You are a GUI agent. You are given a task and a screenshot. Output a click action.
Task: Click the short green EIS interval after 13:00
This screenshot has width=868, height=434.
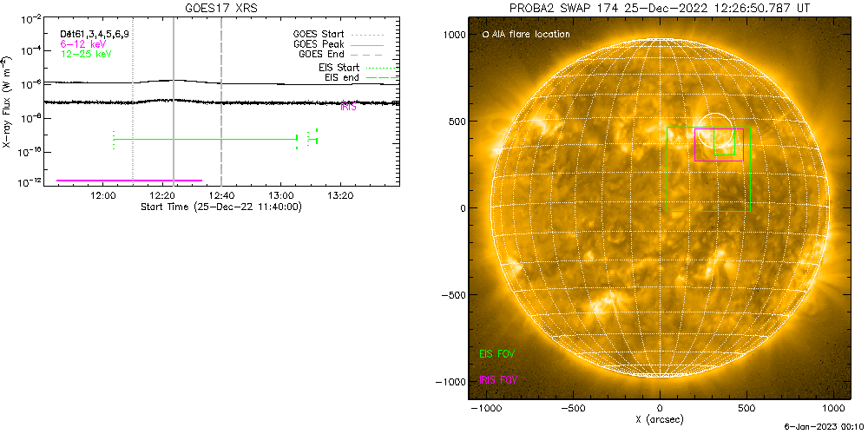[x=312, y=139]
